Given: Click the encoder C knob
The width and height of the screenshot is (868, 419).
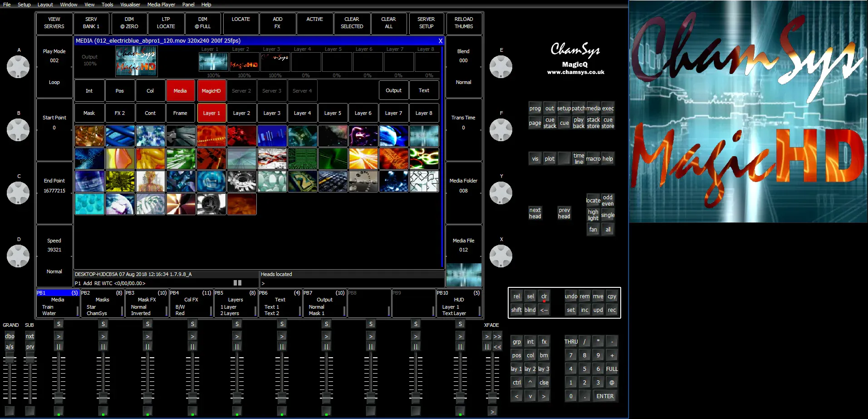Looking at the screenshot, I should click(x=18, y=193).
